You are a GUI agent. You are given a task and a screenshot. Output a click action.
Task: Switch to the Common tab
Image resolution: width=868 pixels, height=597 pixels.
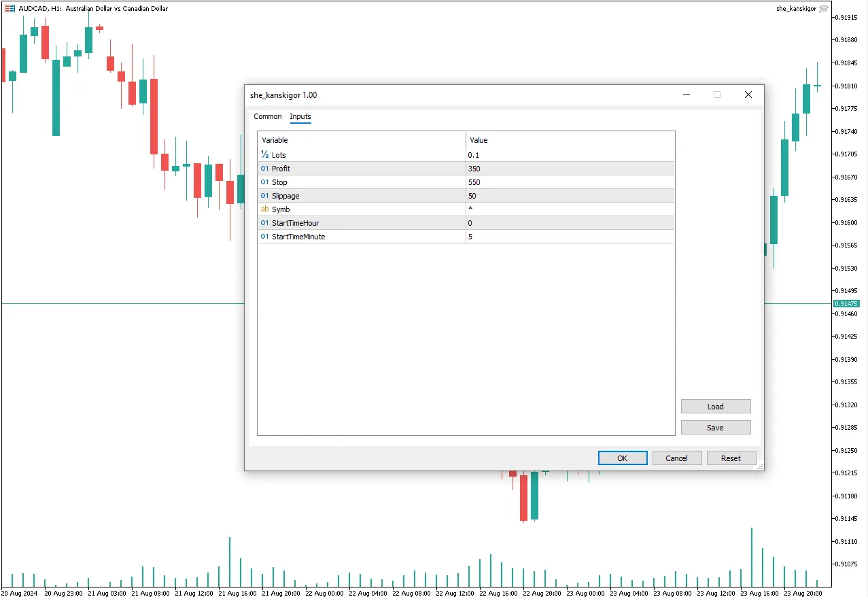pos(267,116)
